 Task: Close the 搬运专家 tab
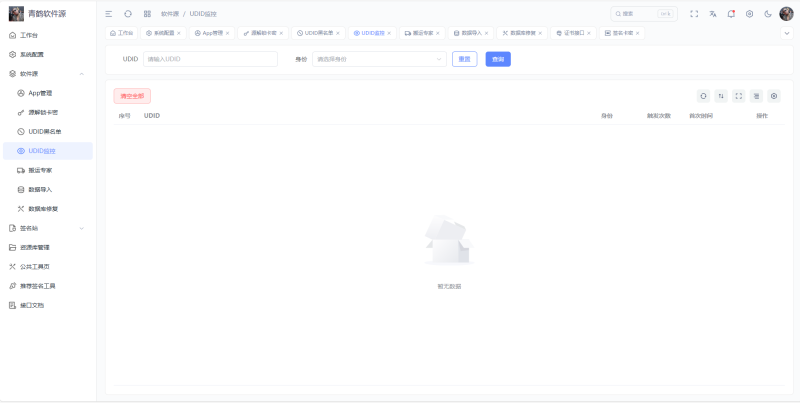438,33
